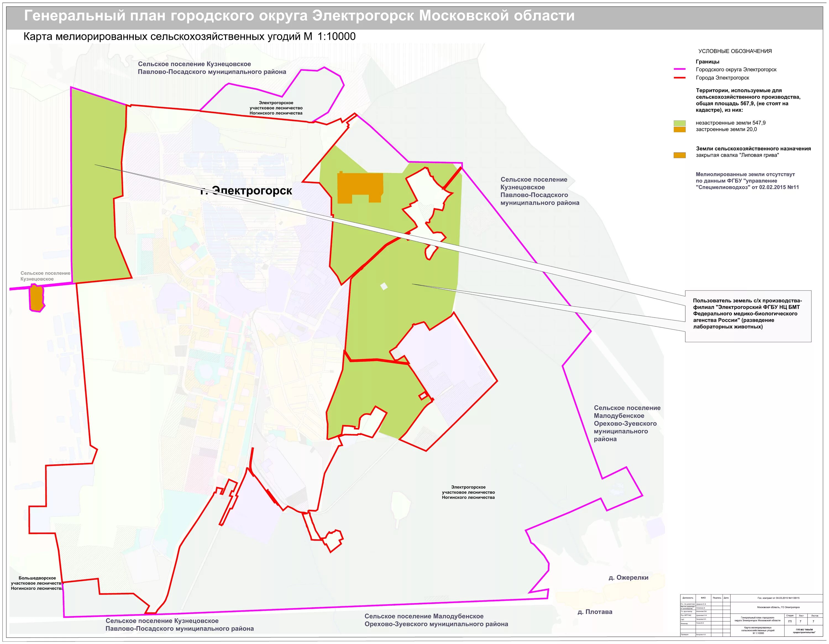
Task: Click the subtitle "Карта мелиорированных сельскохозяйственных угодий М 1:10000"
Action: pyautogui.click(x=189, y=36)
